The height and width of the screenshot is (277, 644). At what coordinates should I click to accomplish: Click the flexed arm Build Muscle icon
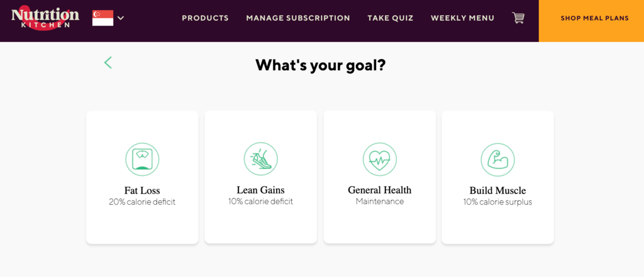point(497,160)
